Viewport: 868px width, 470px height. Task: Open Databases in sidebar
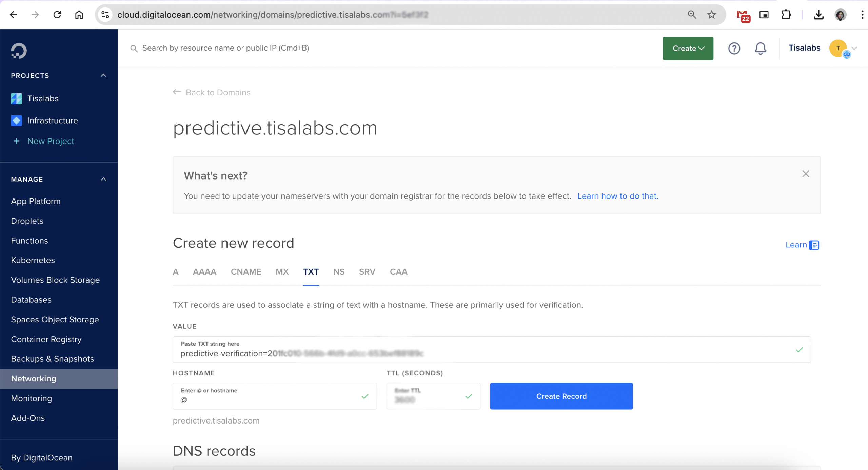tap(31, 300)
